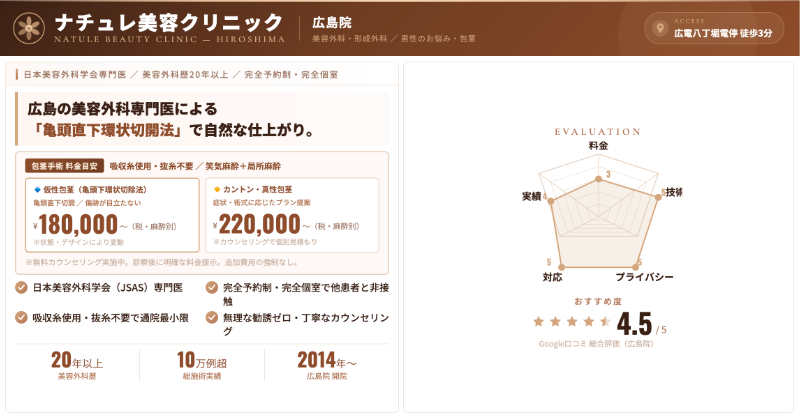The width and height of the screenshot is (800, 418).
Task: Click the third star in the rating
Action: tap(572, 322)
